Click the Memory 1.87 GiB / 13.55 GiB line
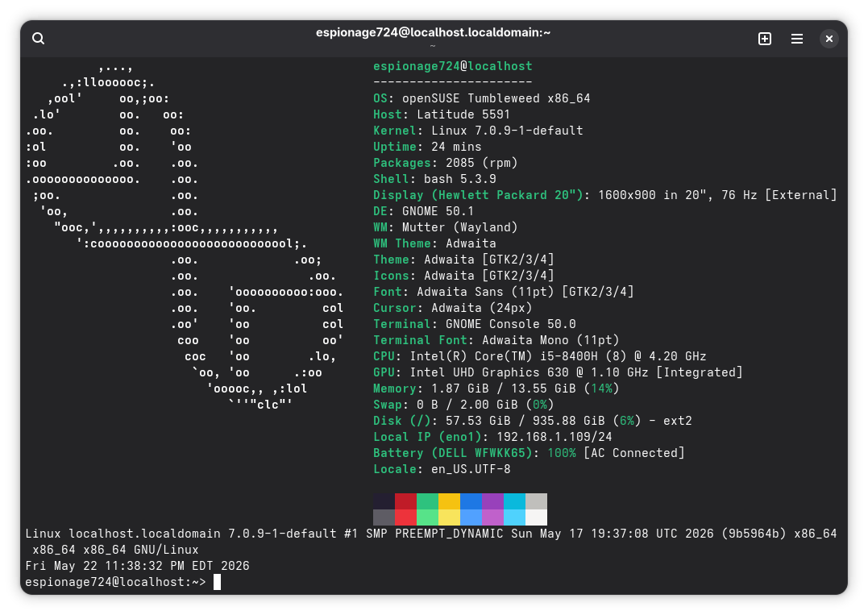Viewport: 868px width, 615px height. point(496,389)
